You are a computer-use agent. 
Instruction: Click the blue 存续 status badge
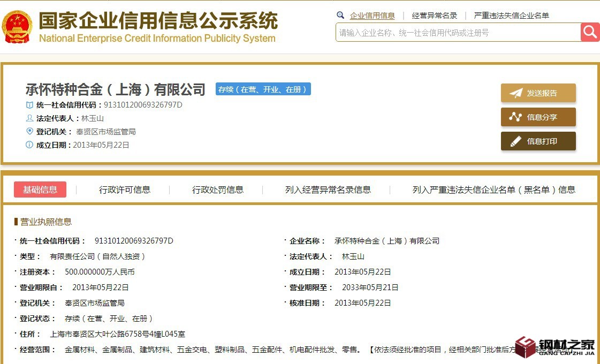pyautogui.click(x=263, y=89)
